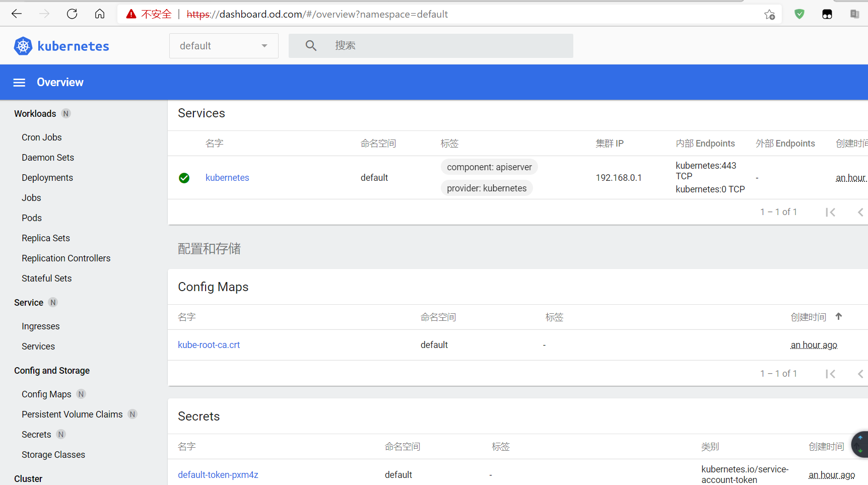The width and height of the screenshot is (868, 485).
Task: Click the search input field
Action: click(x=448, y=46)
